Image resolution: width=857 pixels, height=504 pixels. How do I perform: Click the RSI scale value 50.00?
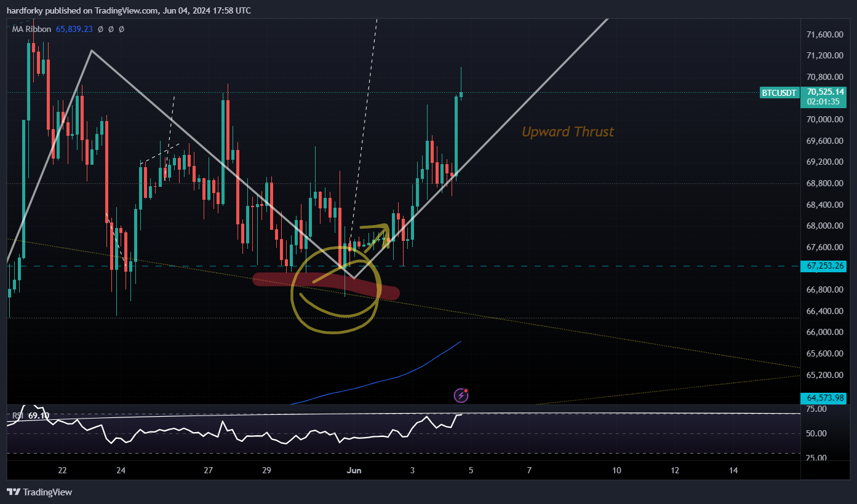pyautogui.click(x=815, y=433)
